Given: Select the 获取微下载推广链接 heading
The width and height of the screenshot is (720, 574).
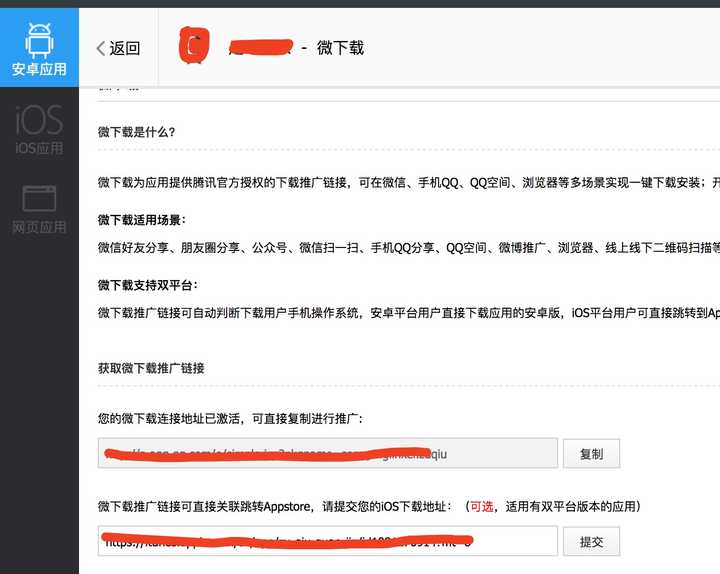Looking at the screenshot, I should click(x=151, y=368).
